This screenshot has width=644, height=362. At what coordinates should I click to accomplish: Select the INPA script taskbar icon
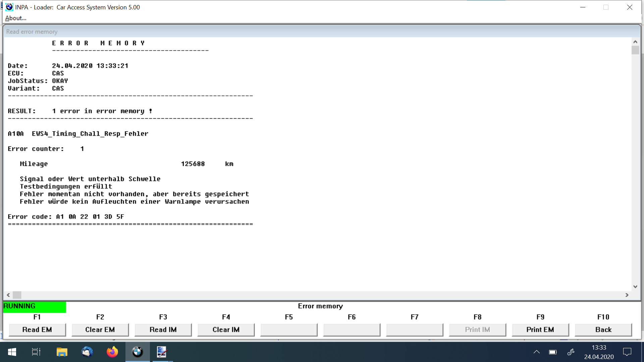162,352
